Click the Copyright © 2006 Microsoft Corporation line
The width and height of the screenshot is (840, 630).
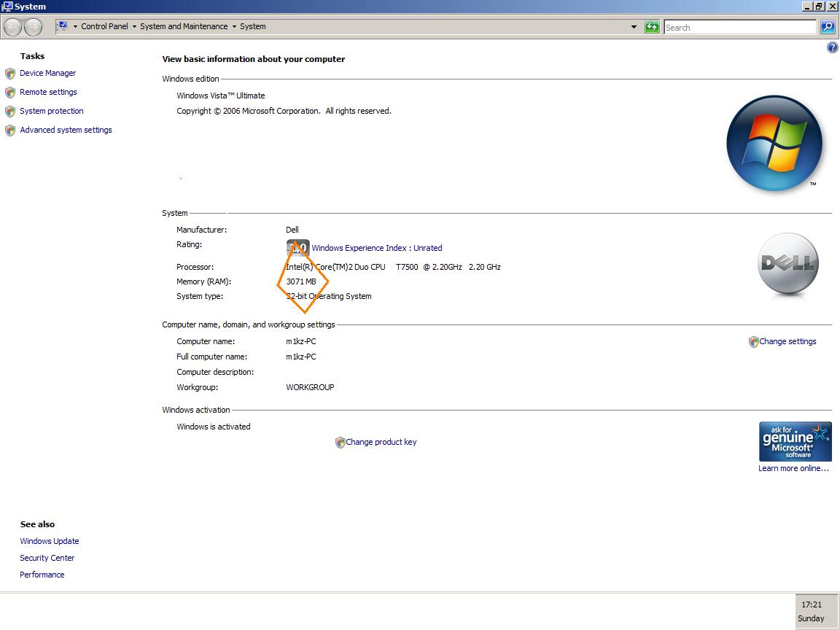click(284, 111)
